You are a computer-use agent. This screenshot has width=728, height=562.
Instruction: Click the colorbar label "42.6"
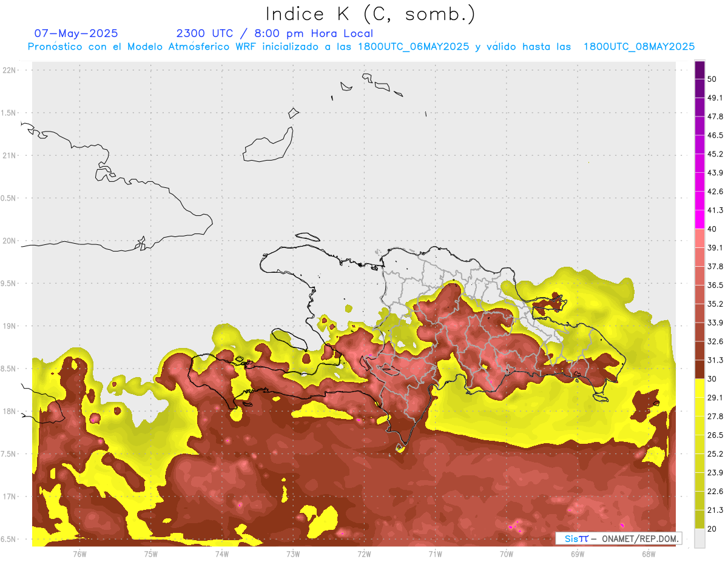715,192
